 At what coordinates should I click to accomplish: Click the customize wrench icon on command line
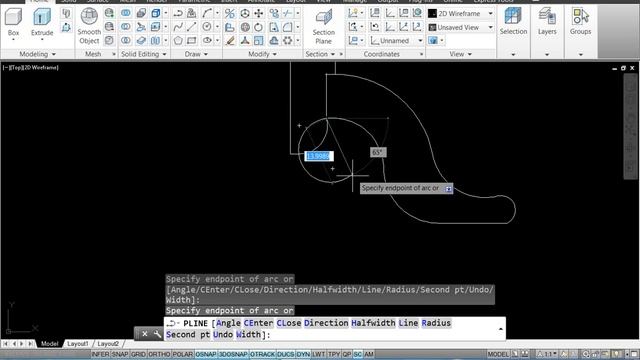coord(157,334)
